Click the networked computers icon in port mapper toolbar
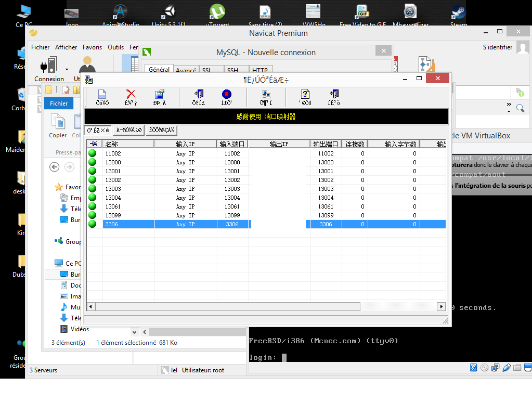Image resolution: width=532 pixels, height=402 pixels. point(266,94)
